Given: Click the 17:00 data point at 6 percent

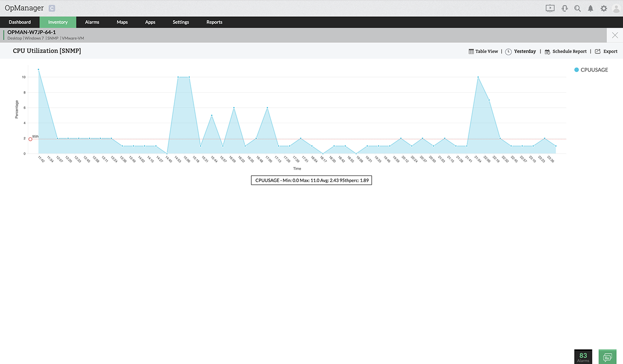Looking at the screenshot, I should coord(267,108).
